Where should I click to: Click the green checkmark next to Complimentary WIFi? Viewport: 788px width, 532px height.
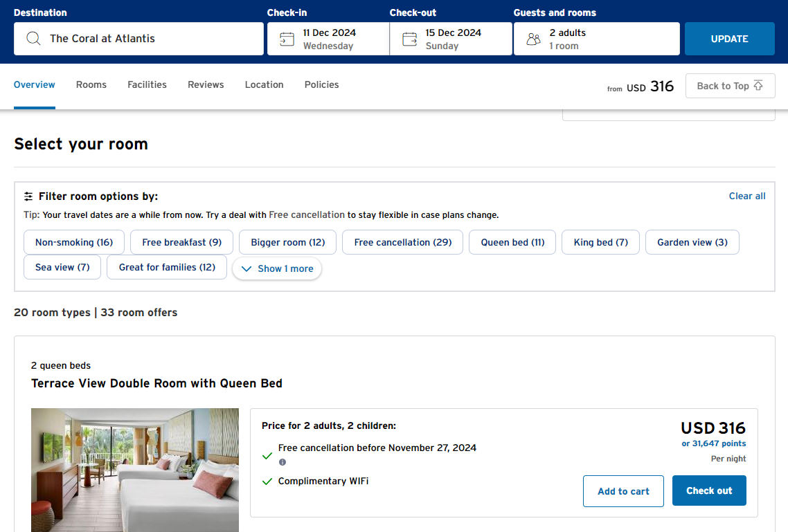pos(267,481)
